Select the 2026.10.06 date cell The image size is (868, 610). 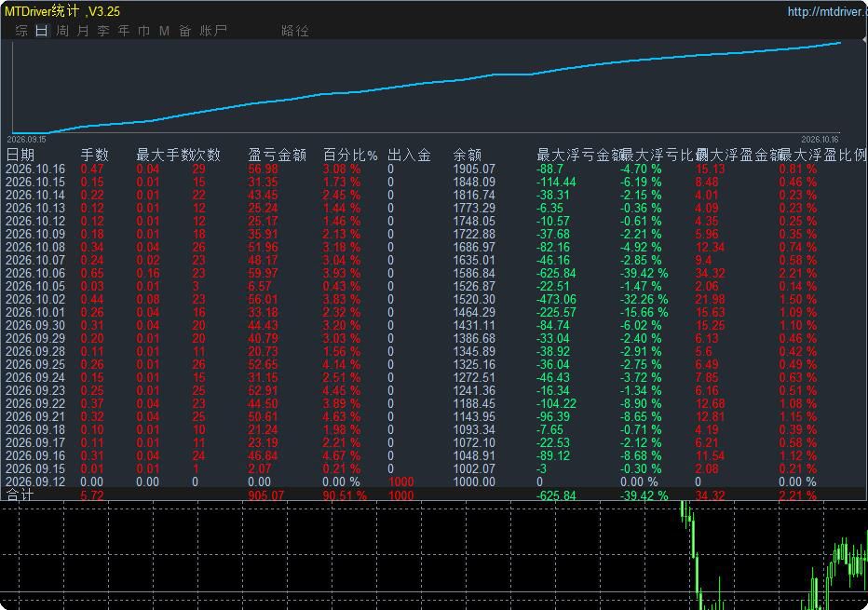(x=34, y=274)
